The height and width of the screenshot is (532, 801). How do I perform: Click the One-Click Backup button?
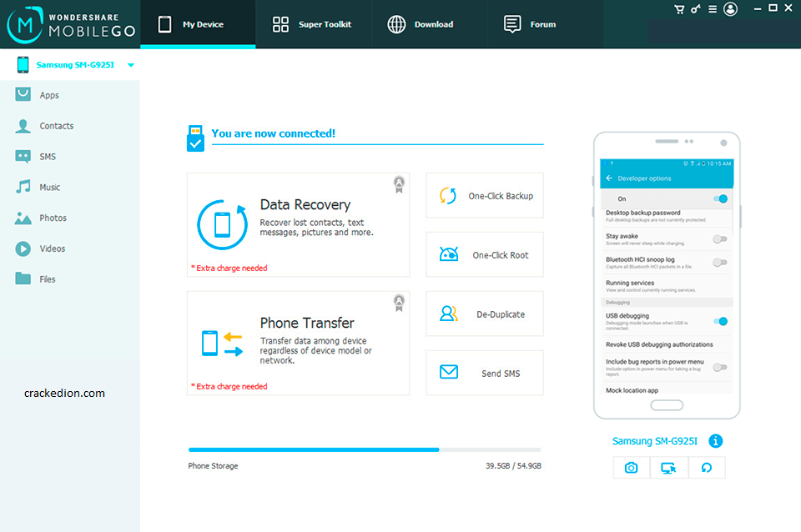(x=485, y=196)
